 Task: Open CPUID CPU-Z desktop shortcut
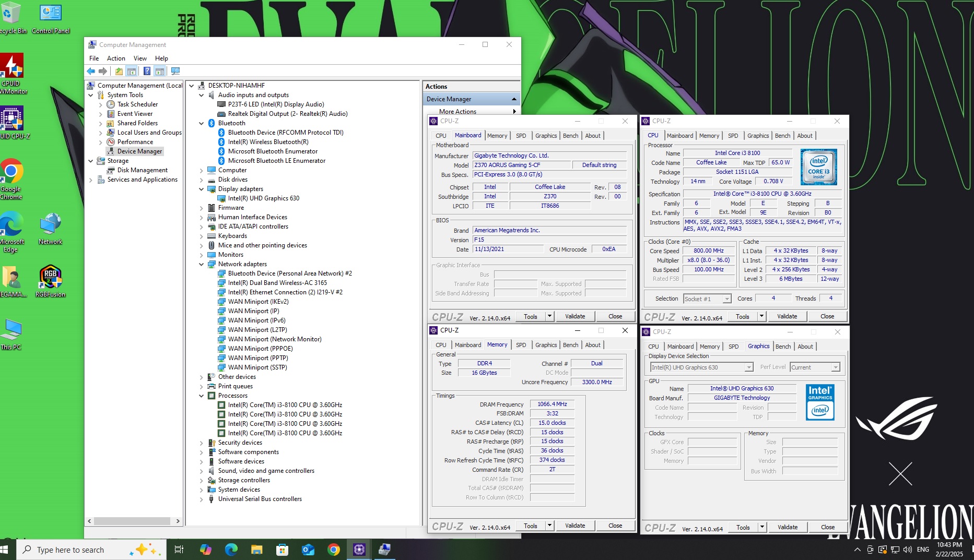pos(13,122)
